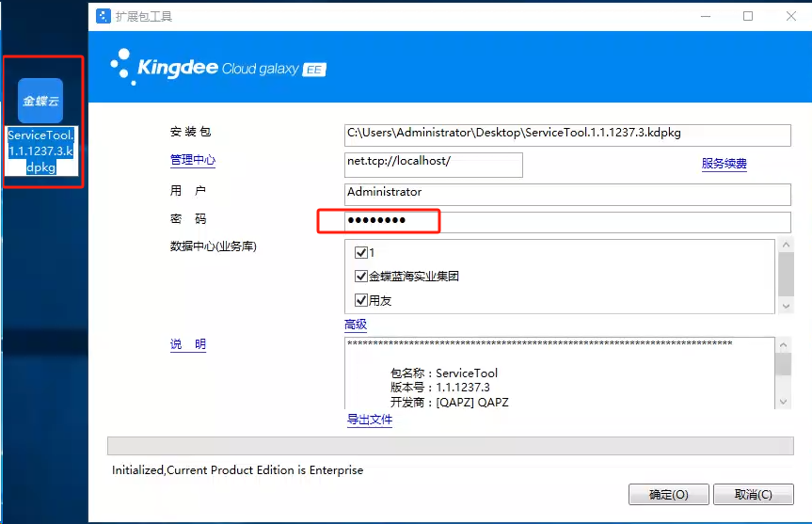Cancel with the 取消(C) button
The height and width of the screenshot is (524, 812).
click(754, 495)
